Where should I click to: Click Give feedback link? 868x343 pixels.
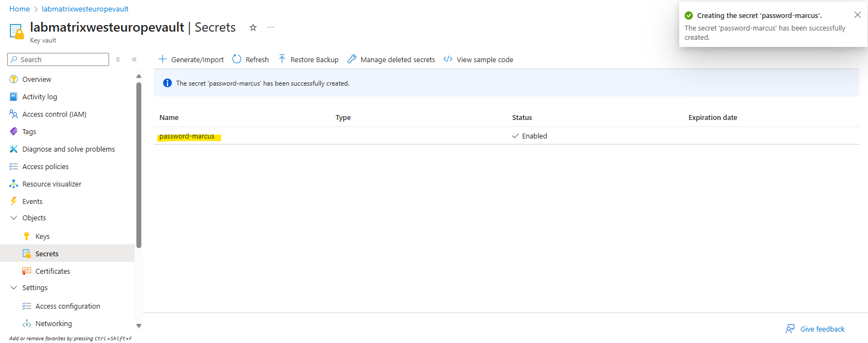[822, 329]
